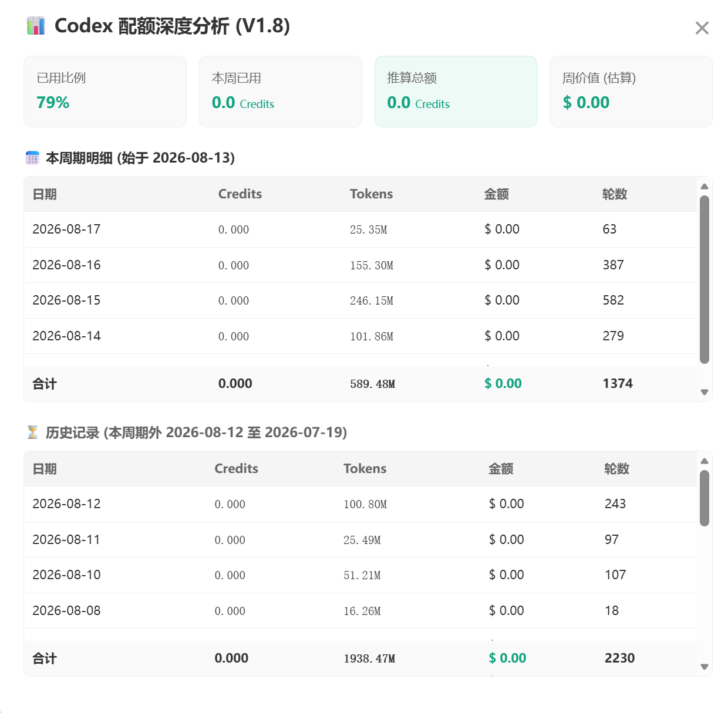Click the bar chart icon beside Codex title
728x713 pixels.
pos(36,26)
